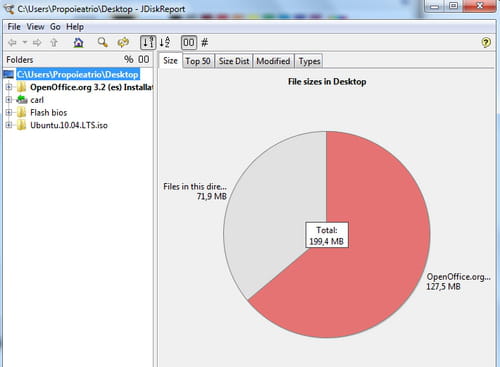Switch to the Top 50 tab
This screenshot has height=367, width=500.
pyautogui.click(x=198, y=61)
